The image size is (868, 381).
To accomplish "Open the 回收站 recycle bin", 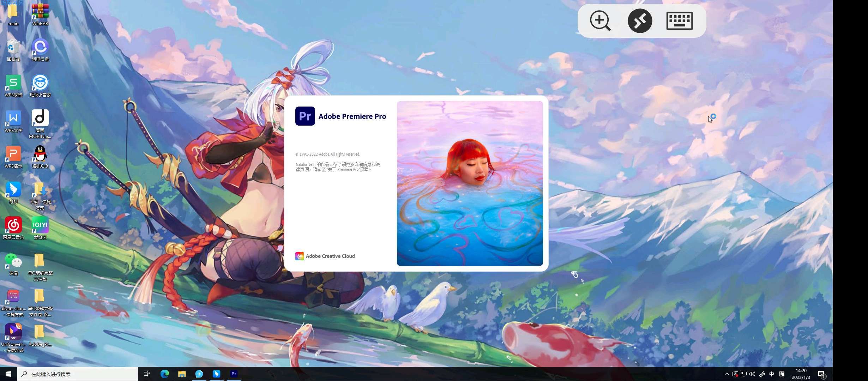I will [13, 50].
